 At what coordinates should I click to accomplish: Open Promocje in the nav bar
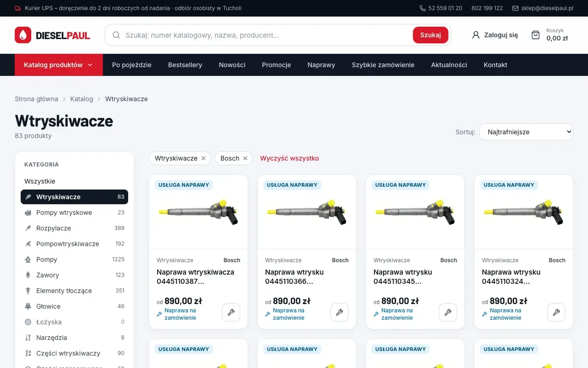point(277,65)
